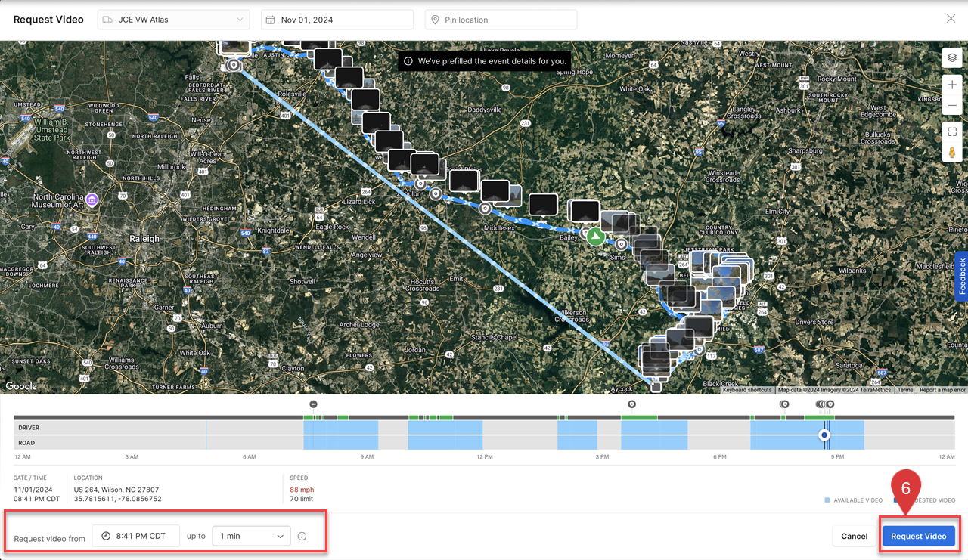Click the 88 mph speed value
Image resolution: width=968 pixels, height=560 pixels.
[x=302, y=490]
